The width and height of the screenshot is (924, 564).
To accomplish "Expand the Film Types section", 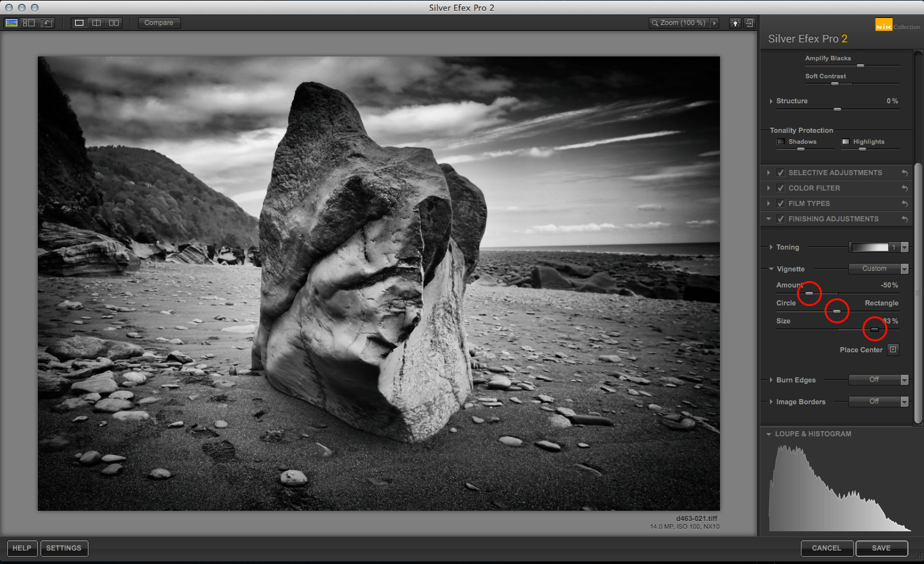I will [x=769, y=203].
